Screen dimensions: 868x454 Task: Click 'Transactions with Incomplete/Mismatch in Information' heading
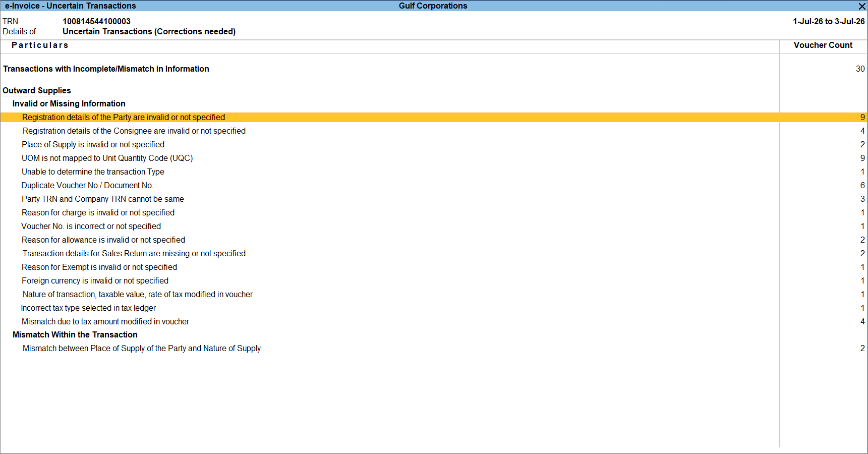pos(106,69)
